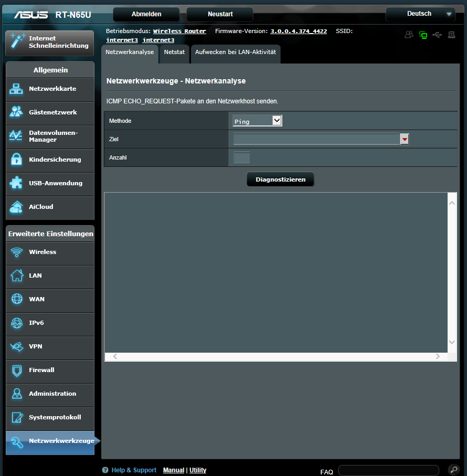
Task: Open USB-Anwendung puzzle piece icon
Action: [x=16, y=183]
